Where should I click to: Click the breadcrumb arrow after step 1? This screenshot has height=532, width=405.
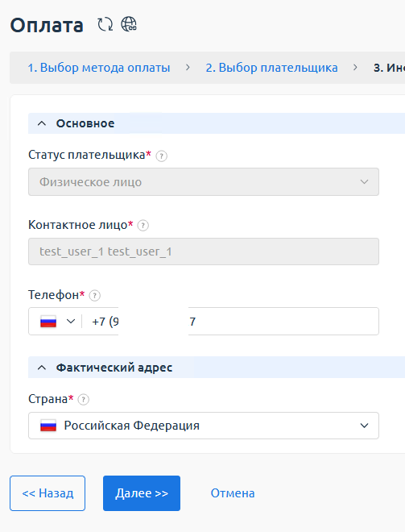point(188,68)
